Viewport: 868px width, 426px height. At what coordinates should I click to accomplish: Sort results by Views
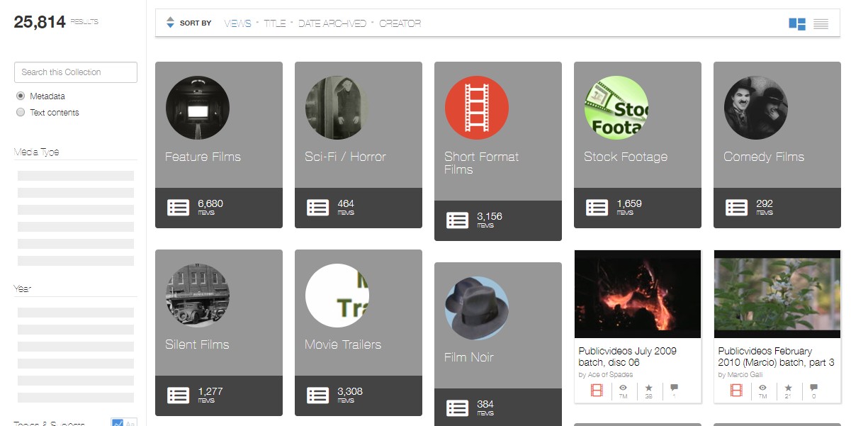tap(238, 23)
